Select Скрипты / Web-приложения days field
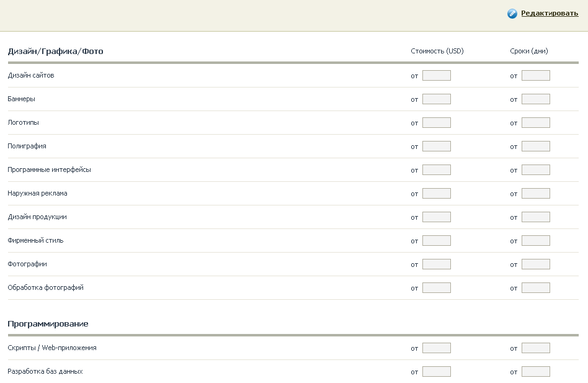Image resolution: width=588 pixels, height=383 pixels. 536,348
